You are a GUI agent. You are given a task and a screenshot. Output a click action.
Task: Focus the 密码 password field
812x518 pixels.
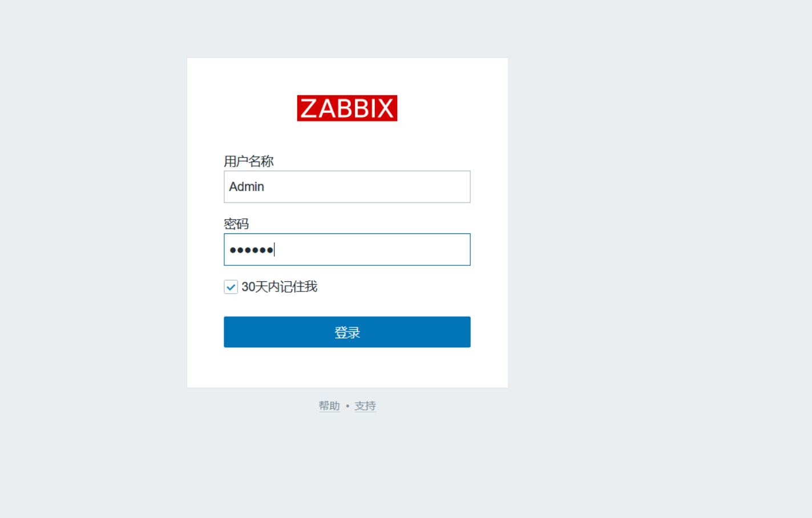pyautogui.click(x=347, y=249)
